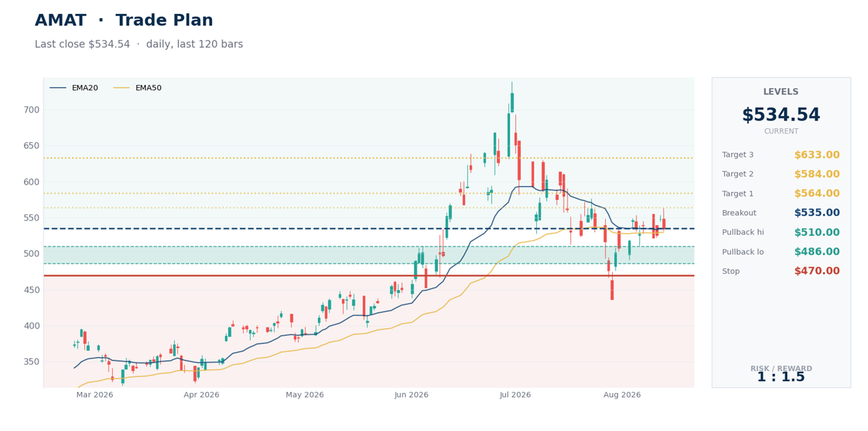Click the tallest green candle near 720
Screen dimensions: 868x431
click(x=512, y=102)
